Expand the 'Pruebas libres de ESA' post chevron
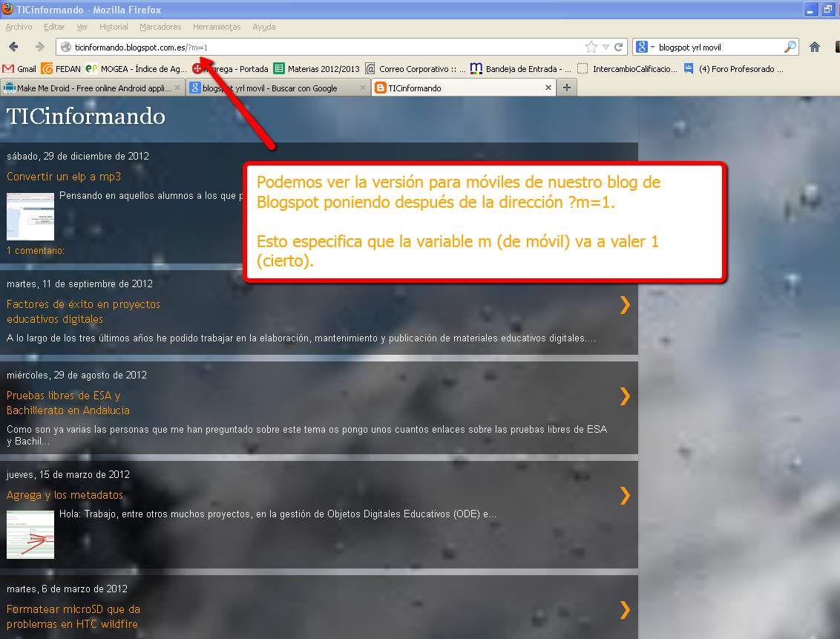Screen dimensions: 840x639 pos(625,396)
